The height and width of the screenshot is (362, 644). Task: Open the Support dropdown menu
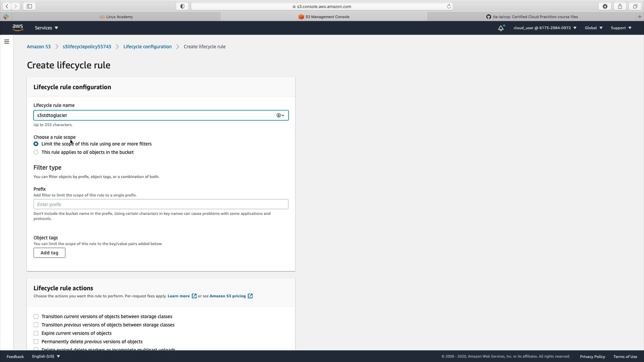(x=621, y=28)
